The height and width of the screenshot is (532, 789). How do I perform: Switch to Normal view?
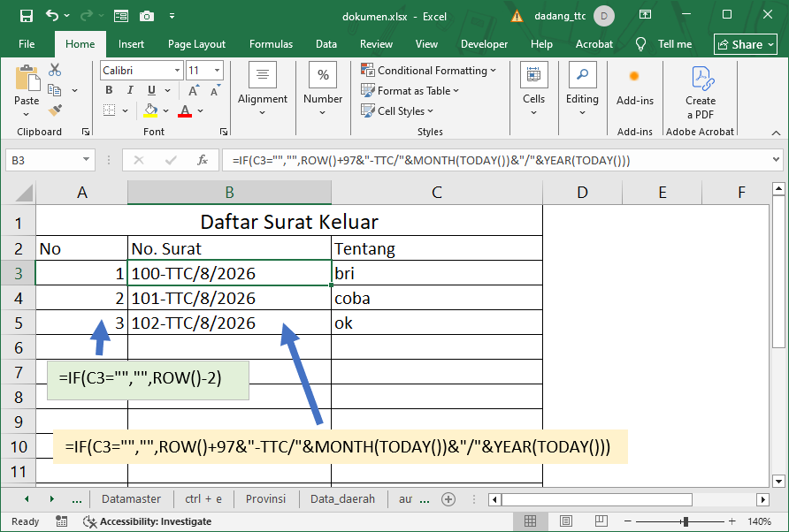click(530, 521)
